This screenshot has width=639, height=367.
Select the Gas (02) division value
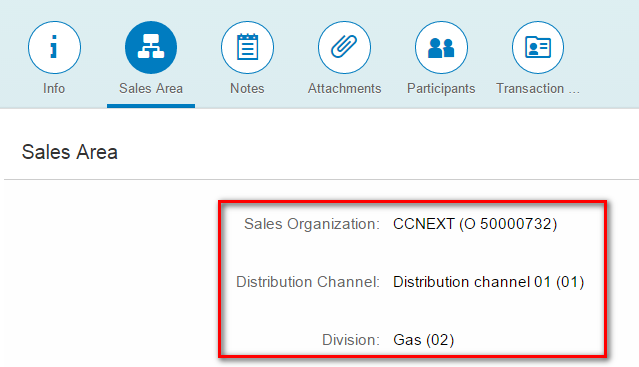coord(423,340)
